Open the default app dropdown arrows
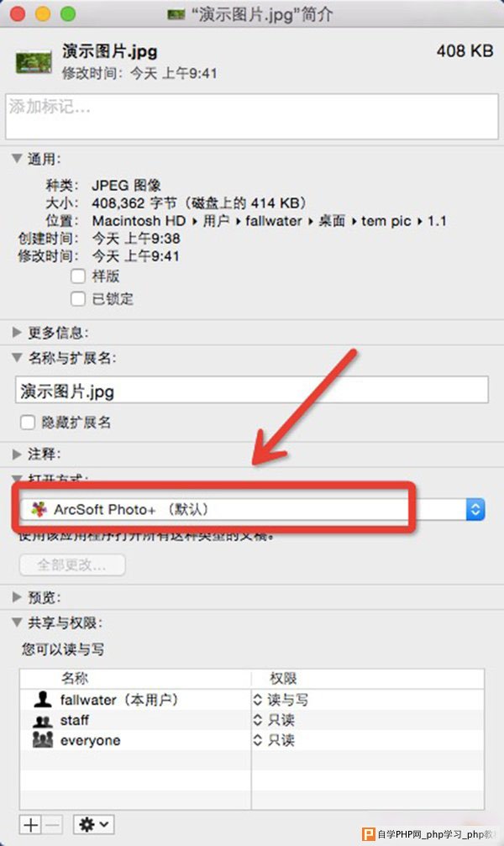This screenshot has height=846, width=504. click(x=475, y=509)
